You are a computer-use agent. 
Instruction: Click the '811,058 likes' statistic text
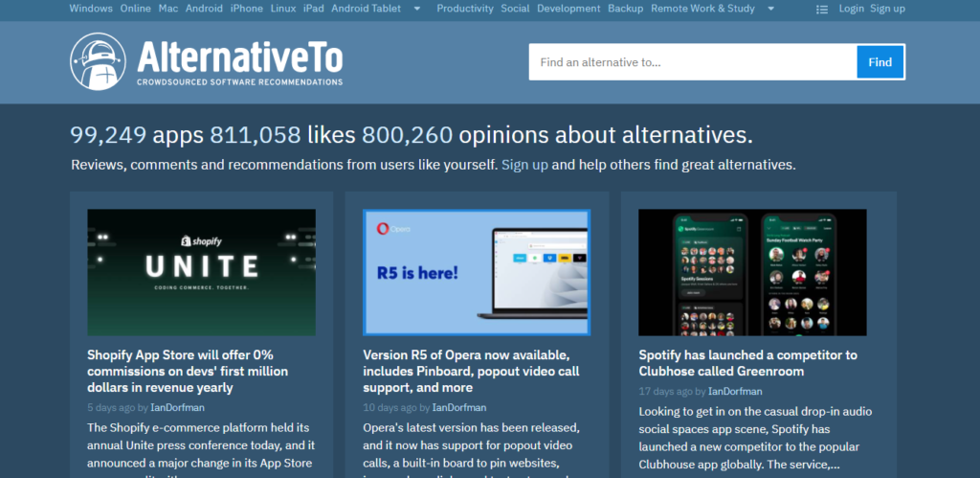point(282,135)
